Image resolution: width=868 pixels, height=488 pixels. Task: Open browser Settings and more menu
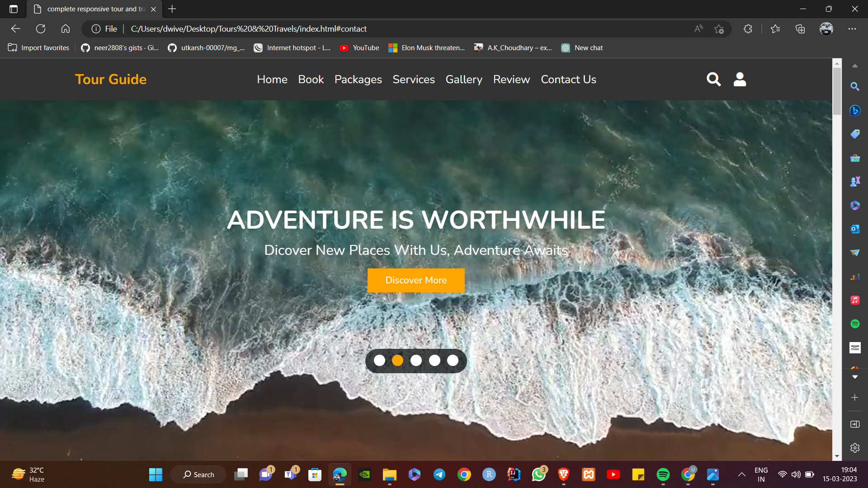tap(852, 29)
